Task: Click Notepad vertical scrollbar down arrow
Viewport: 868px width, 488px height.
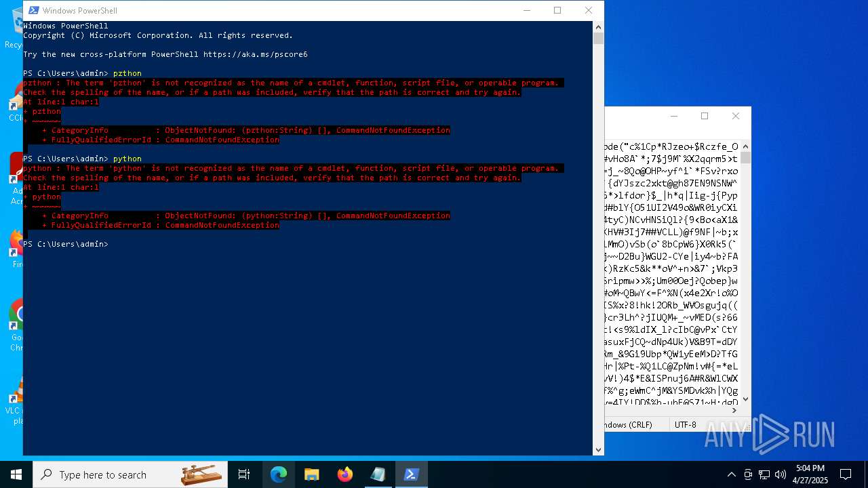Action: (x=746, y=399)
